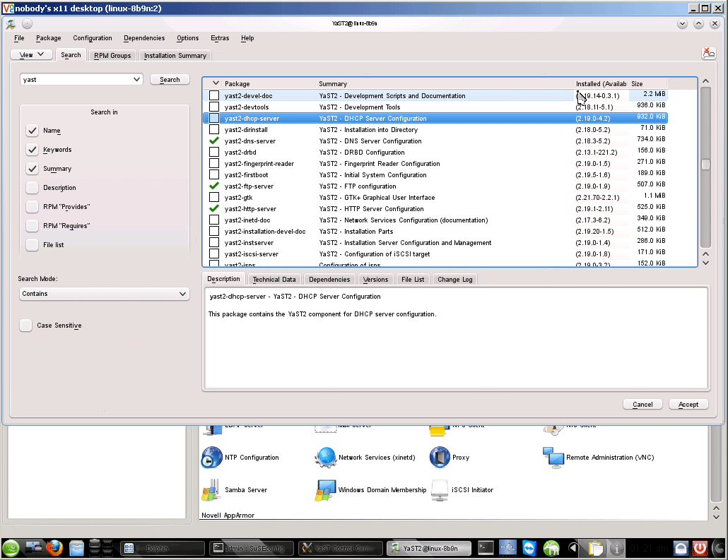
Task: Switch to the RPM Groups tab
Action: click(112, 56)
